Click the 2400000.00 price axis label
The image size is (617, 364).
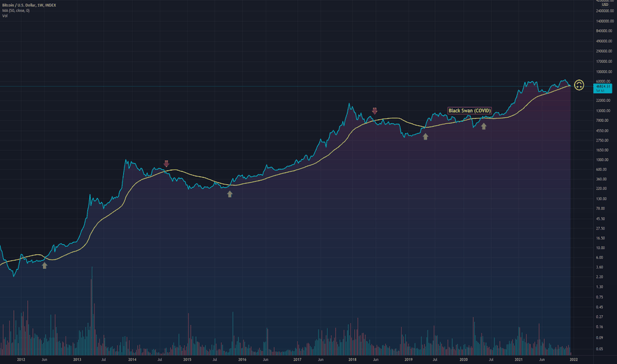(x=604, y=11)
